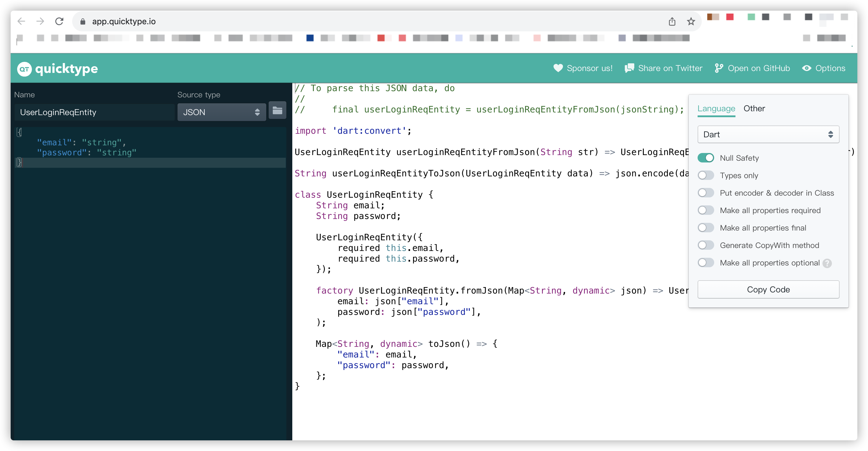Viewport: 868px width, 451px height.
Task: Enable Make all properties optional
Action: [x=706, y=263]
